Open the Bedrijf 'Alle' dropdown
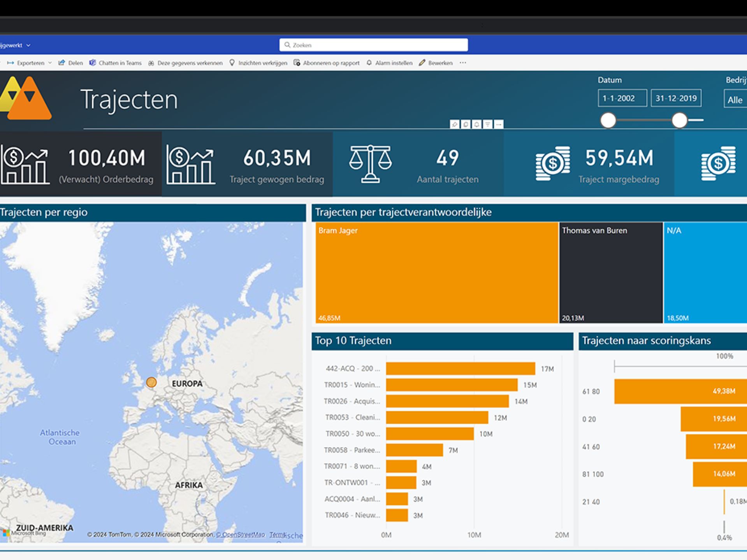 pos(735,100)
